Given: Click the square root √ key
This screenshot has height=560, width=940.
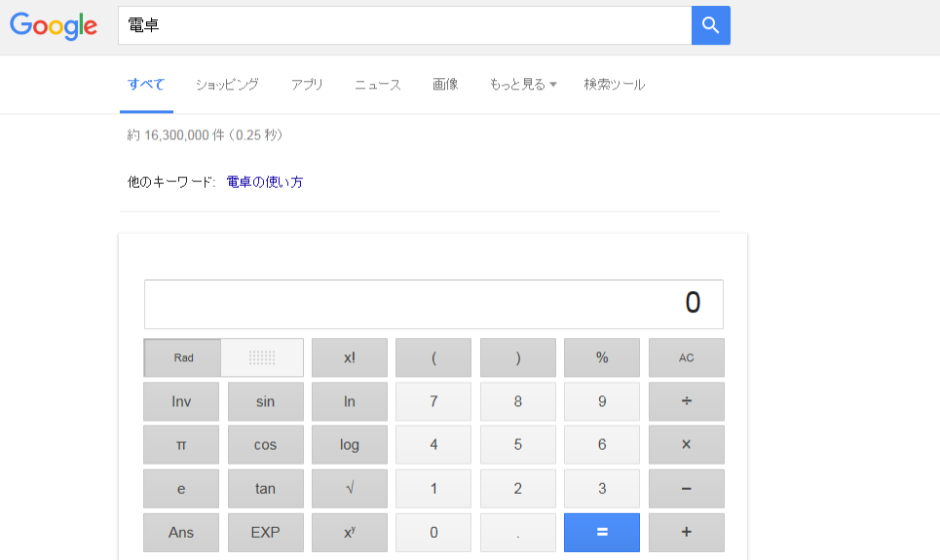Looking at the screenshot, I should [x=350, y=489].
